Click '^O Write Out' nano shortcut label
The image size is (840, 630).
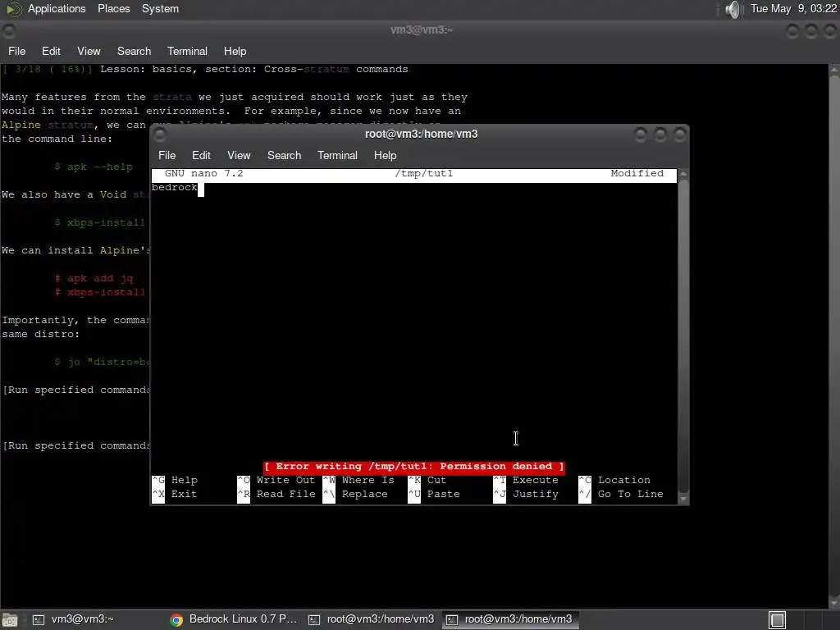[276, 481]
